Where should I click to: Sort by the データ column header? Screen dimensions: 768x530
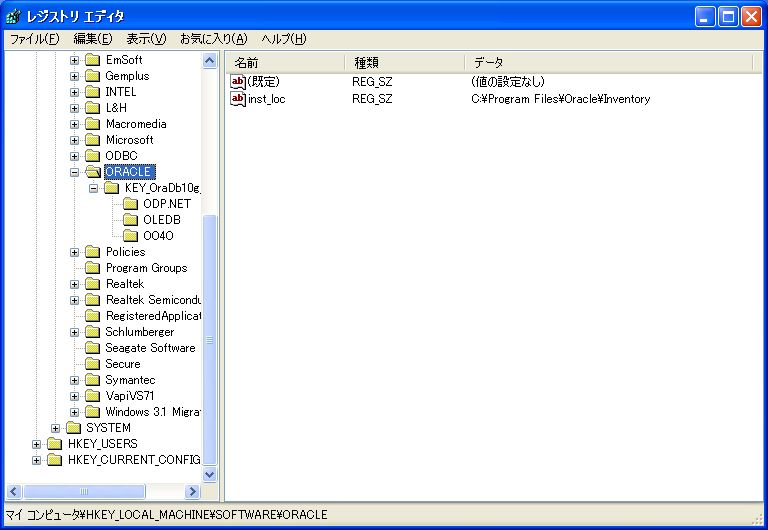click(x=609, y=63)
